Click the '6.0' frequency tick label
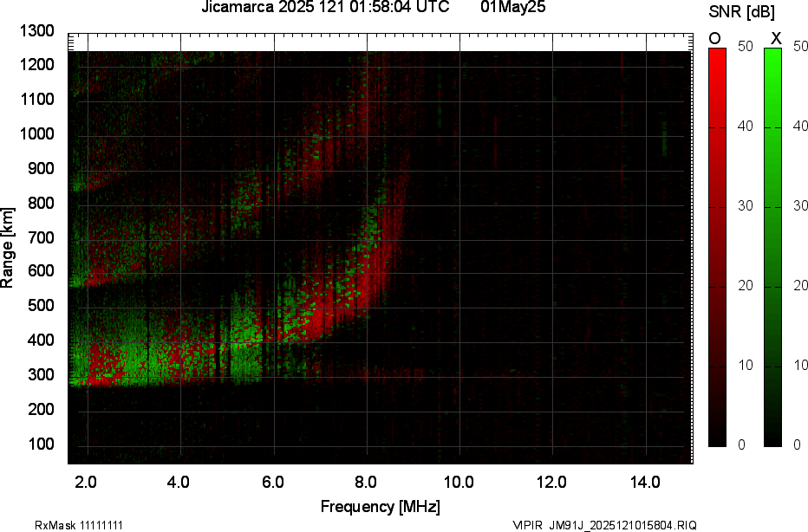The image size is (808, 532). (272, 482)
